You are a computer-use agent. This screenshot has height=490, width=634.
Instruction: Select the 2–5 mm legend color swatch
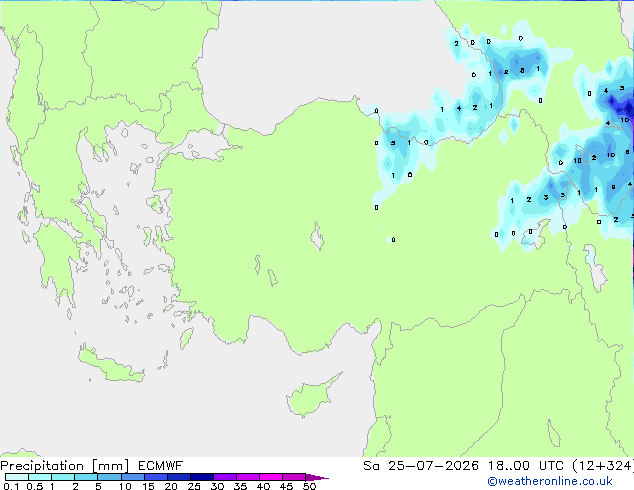point(86,477)
